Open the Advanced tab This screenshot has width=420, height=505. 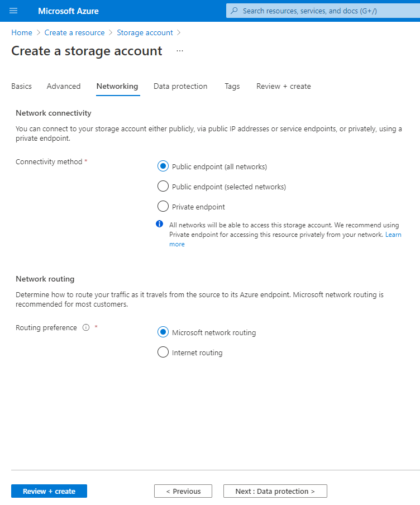point(64,87)
